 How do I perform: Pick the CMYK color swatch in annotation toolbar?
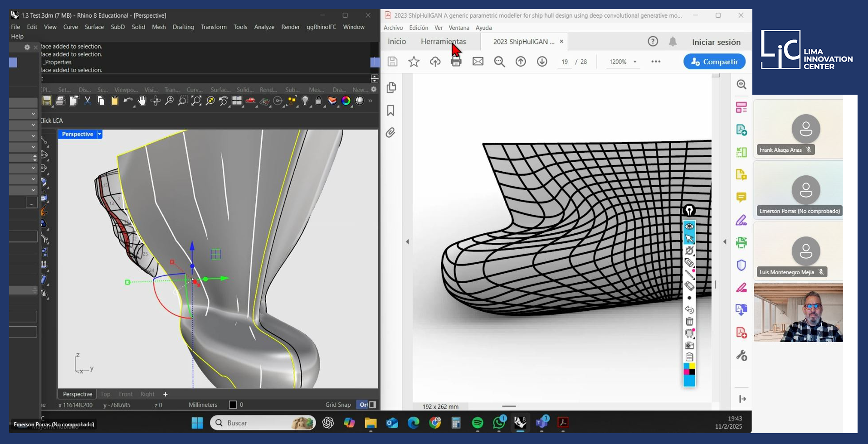pyautogui.click(x=689, y=369)
